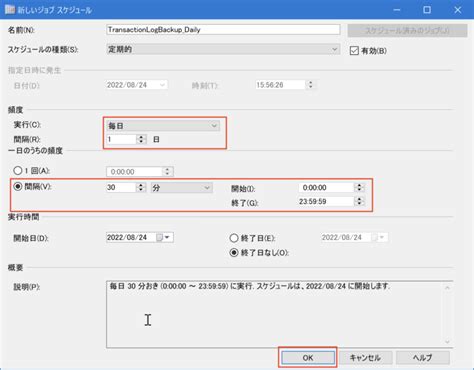Select the 間隔(V) radio button
Screen dimensions: 474x370
click(x=18, y=186)
